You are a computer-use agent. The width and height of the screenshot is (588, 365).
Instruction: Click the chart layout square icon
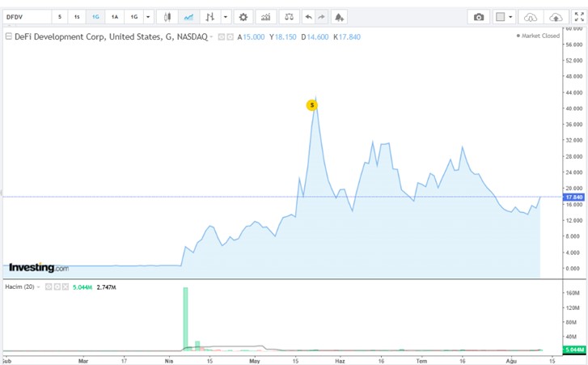501,17
